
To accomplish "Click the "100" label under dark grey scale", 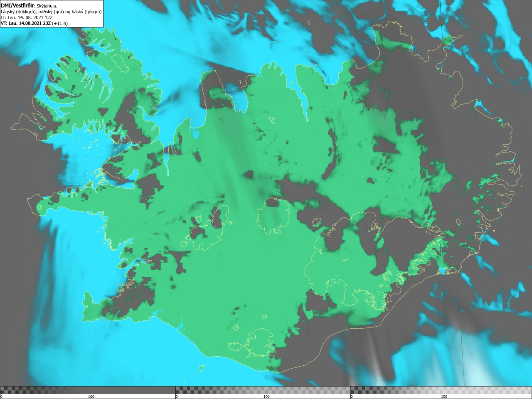I will (x=91, y=397).
